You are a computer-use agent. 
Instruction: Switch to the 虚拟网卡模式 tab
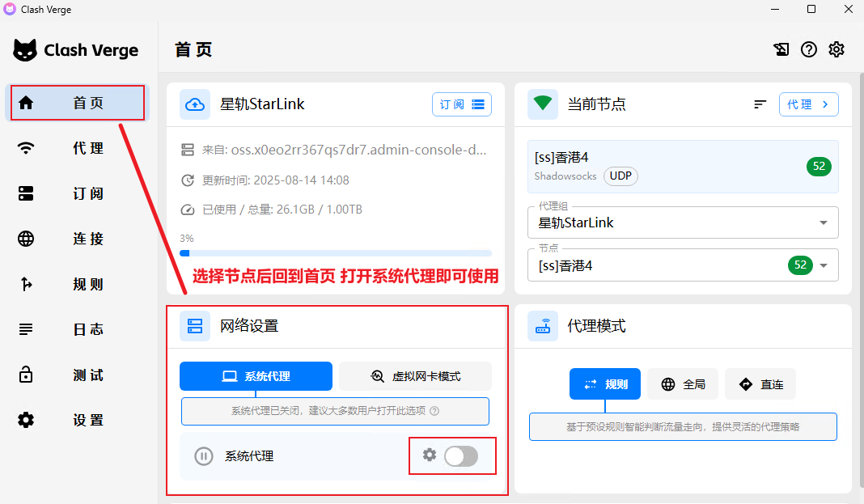(416, 376)
